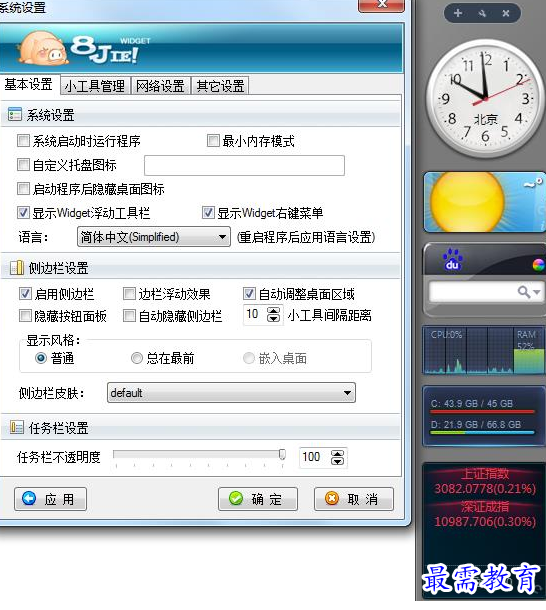
Task: Click the 确定 confirm button
Action: point(258,499)
